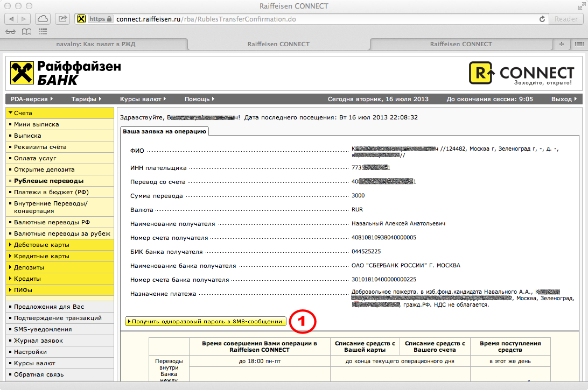Click recipient account number 40810810938040000005

(384, 237)
